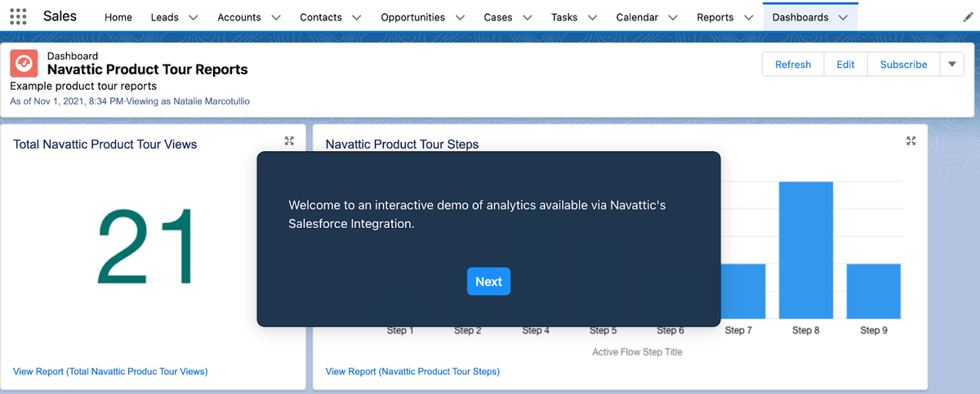Switch to the Calendar tab

tap(637, 17)
